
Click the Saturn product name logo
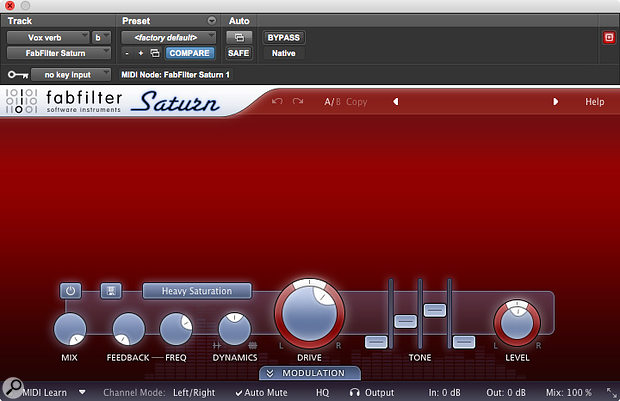(x=175, y=102)
